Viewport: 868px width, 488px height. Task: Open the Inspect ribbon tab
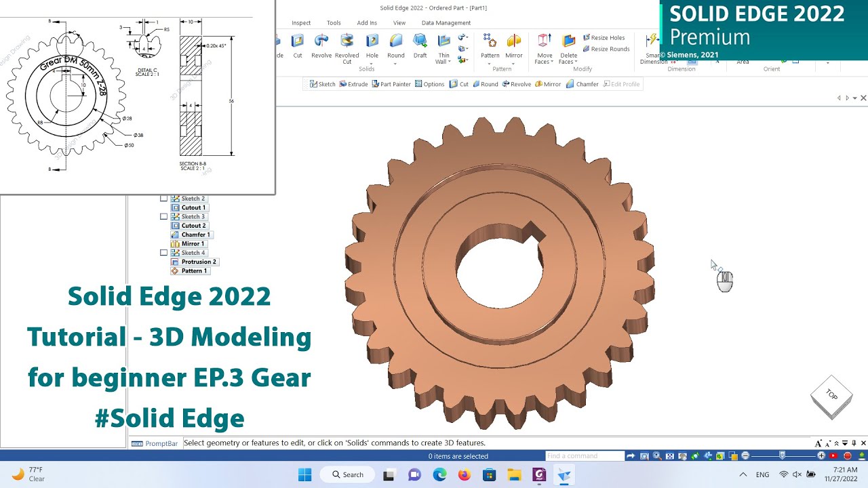301,23
